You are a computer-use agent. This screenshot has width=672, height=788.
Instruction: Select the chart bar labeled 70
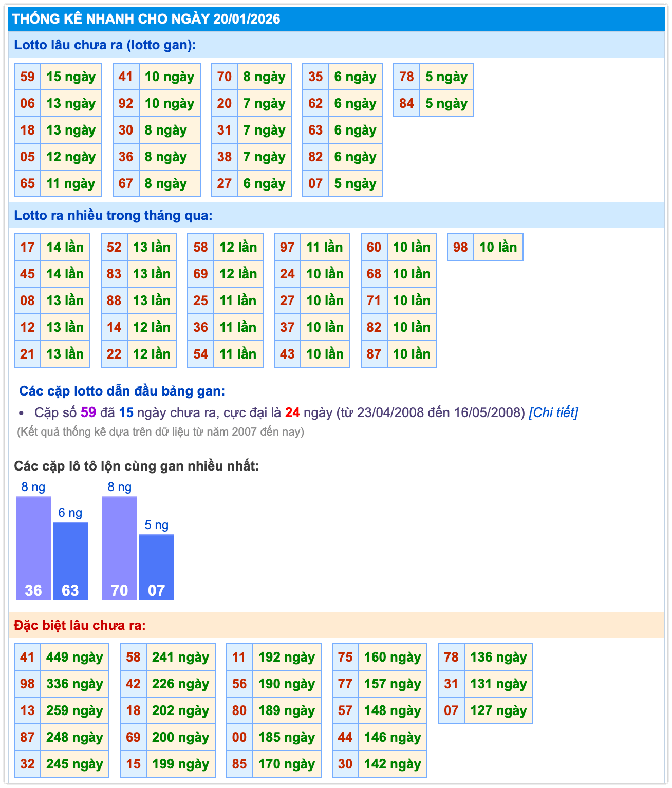tap(120, 549)
